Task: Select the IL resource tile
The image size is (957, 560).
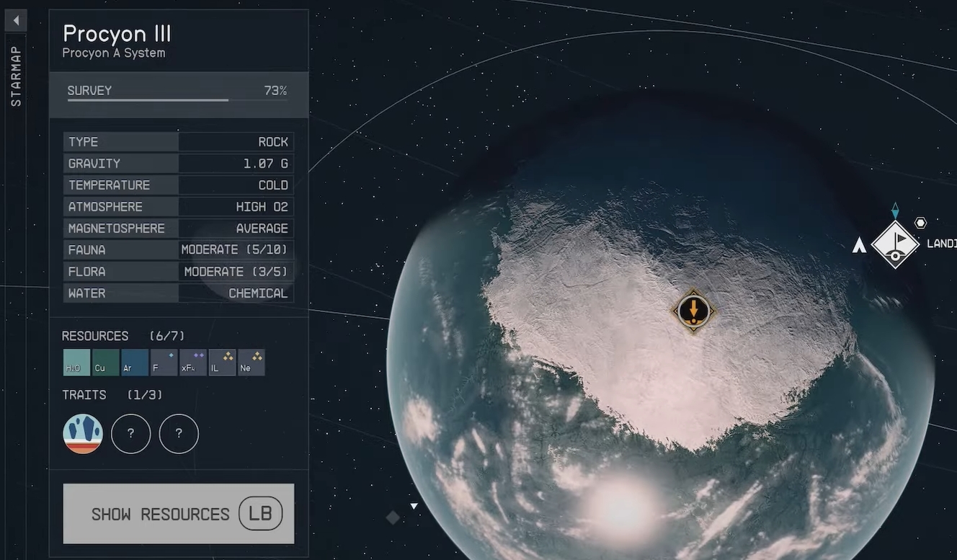Action: click(x=222, y=363)
